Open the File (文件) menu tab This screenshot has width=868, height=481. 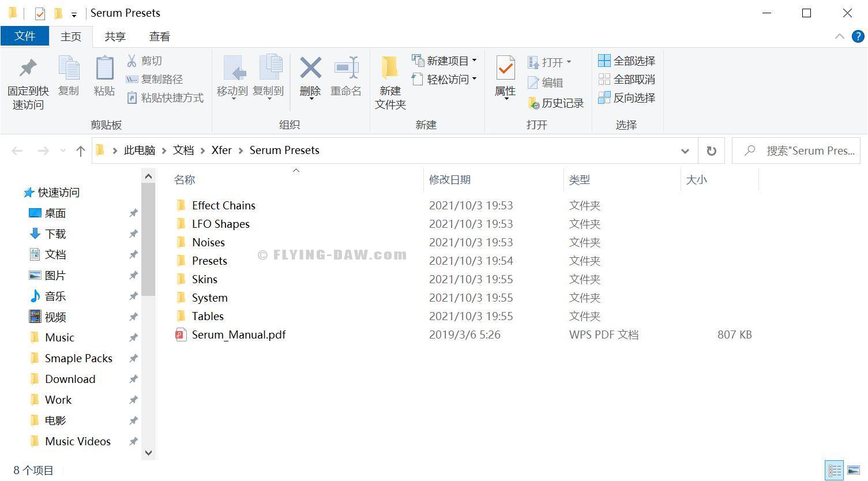coord(25,36)
